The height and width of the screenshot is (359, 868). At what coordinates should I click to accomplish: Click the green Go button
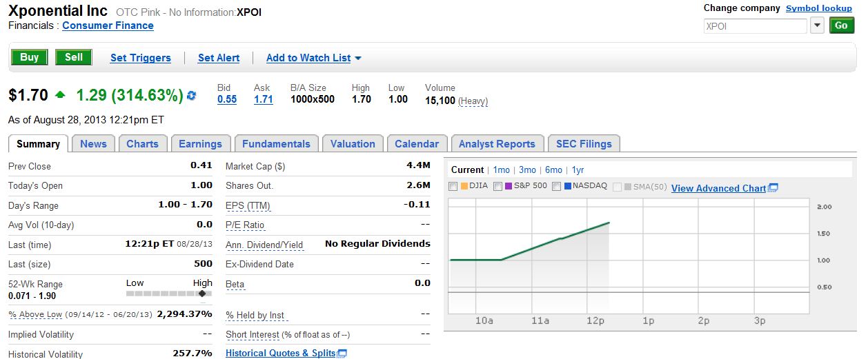tap(841, 25)
